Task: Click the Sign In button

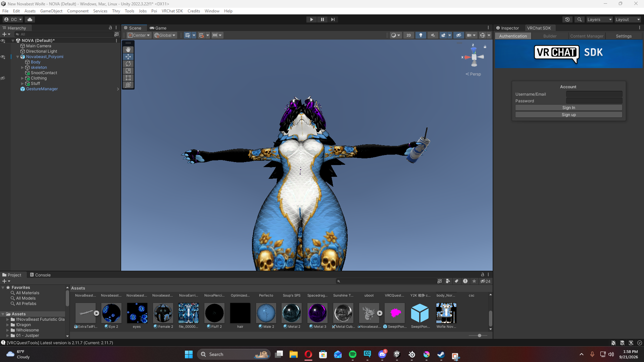Action: click(568, 108)
